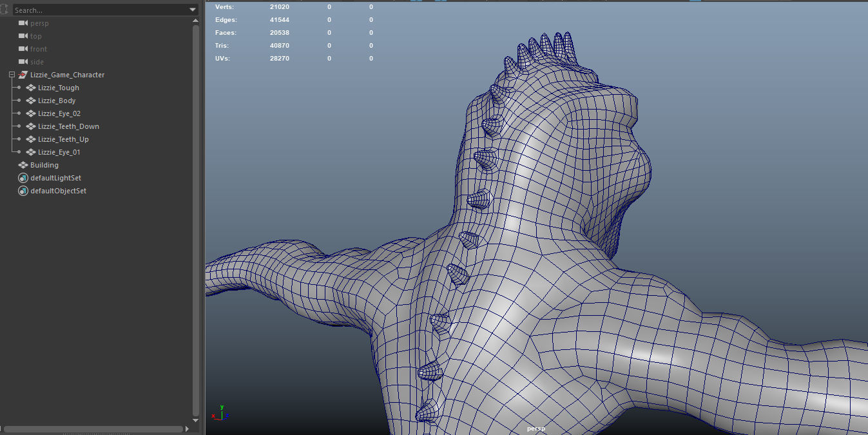Click the mesh icon beside Lizzie_Body
Viewport: 868px width, 435px height.
(x=31, y=101)
